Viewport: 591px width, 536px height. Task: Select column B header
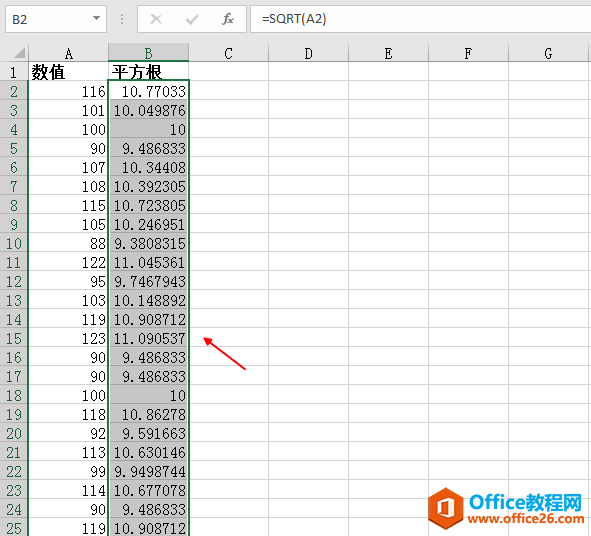tap(149, 53)
